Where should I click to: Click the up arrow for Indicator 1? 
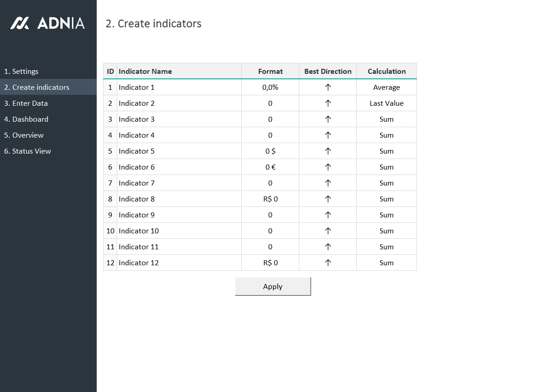click(x=328, y=88)
